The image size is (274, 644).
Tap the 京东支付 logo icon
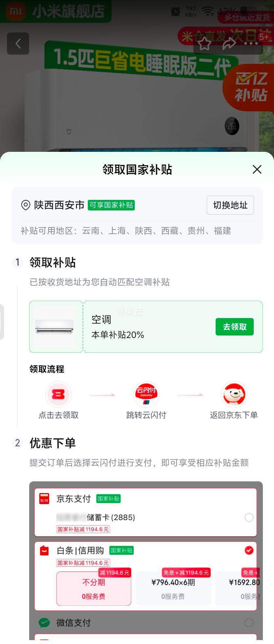(44, 499)
